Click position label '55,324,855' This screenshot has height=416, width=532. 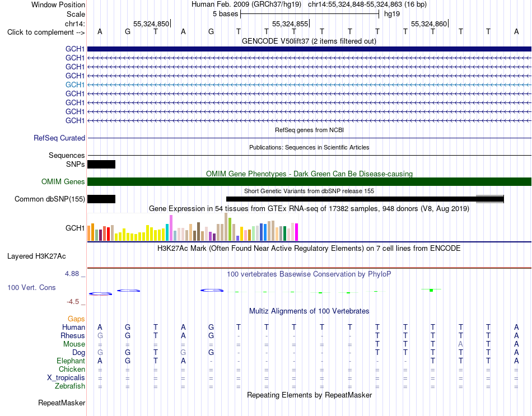coord(290,24)
